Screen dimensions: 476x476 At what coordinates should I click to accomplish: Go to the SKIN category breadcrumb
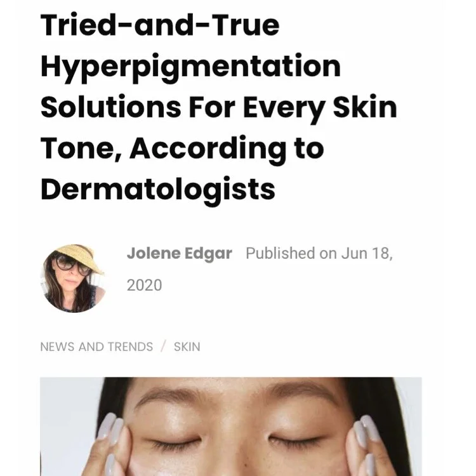187,347
